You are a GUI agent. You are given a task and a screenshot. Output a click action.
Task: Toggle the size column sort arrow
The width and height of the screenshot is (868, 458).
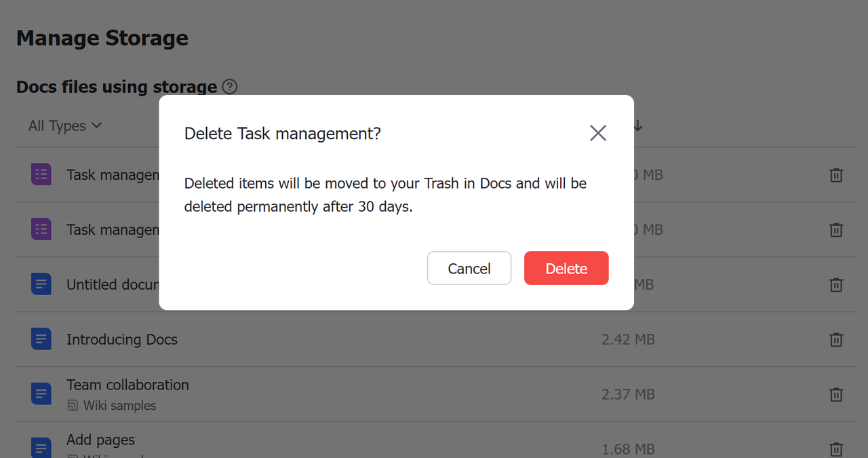(x=638, y=126)
